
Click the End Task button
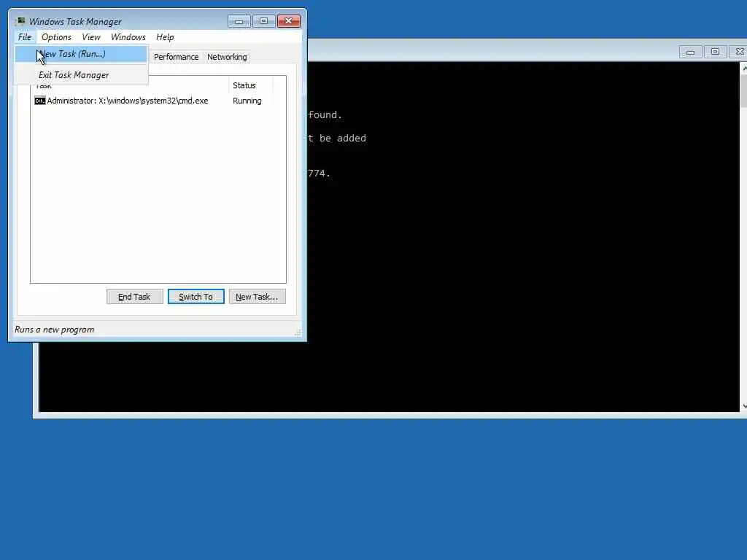(134, 297)
